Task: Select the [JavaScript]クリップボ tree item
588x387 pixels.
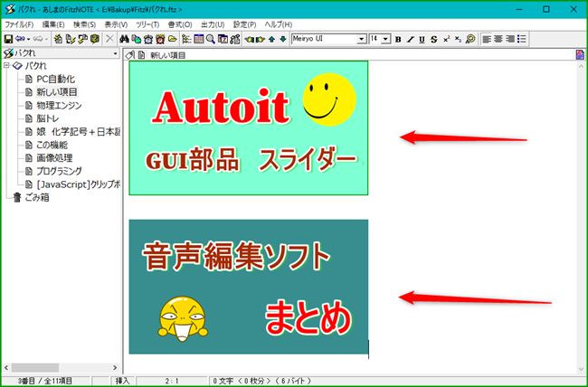Action: coord(78,184)
